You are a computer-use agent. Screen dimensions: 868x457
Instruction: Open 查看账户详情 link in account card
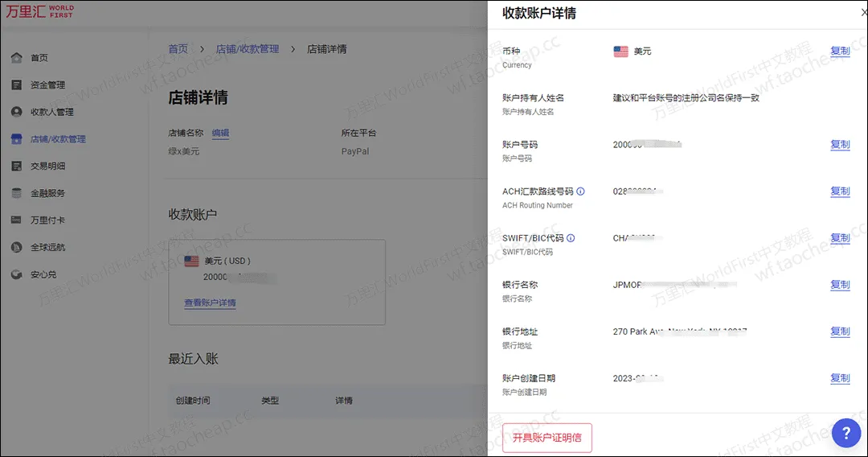pyautogui.click(x=210, y=303)
